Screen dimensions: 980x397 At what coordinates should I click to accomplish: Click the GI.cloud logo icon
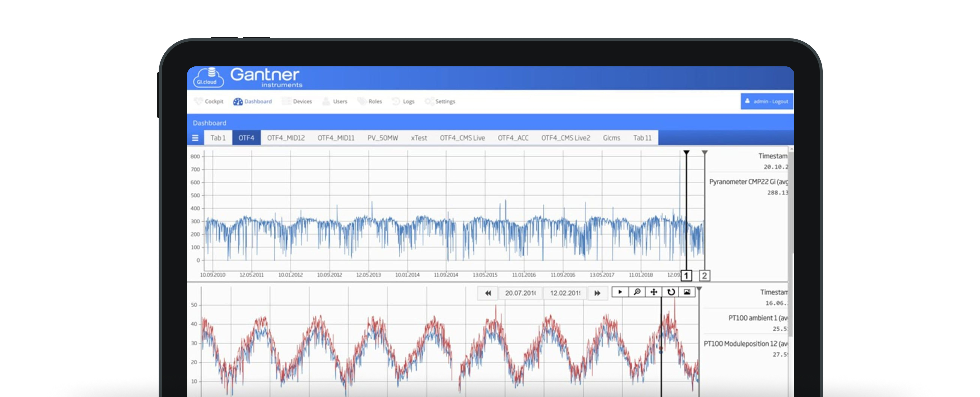[x=208, y=77]
